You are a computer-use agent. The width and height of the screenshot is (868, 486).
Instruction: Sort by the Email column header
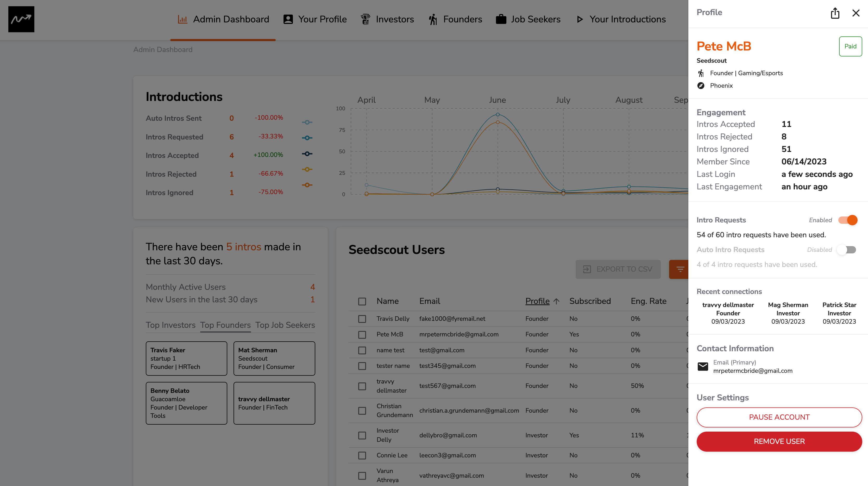tap(430, 301)
